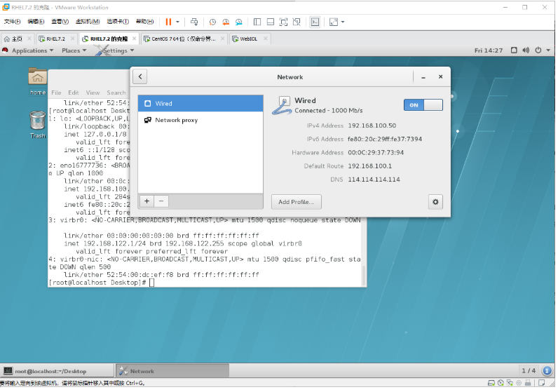Take a snapshot using the clock icon
This screenshot has width=558, height=392.
[212, 22]
